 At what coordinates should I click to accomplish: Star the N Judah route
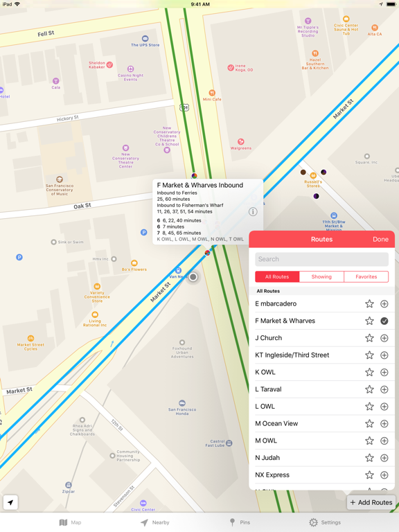click(369, 458)
